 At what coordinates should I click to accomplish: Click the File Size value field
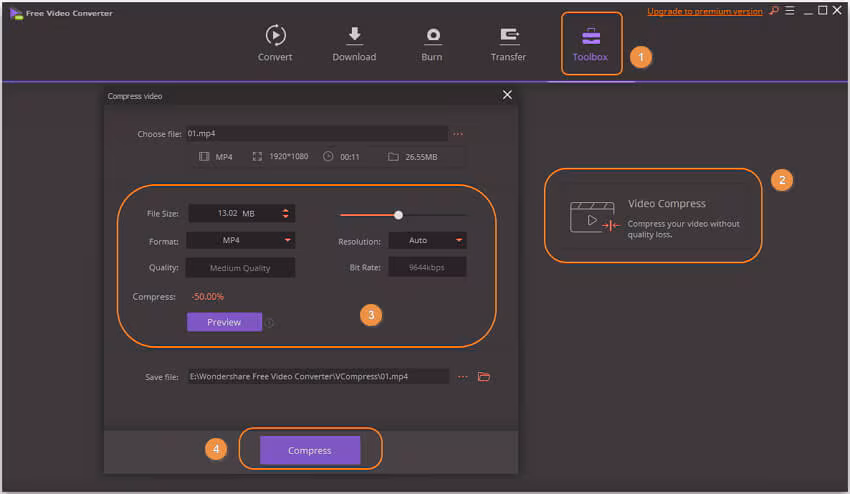(234, 214)
